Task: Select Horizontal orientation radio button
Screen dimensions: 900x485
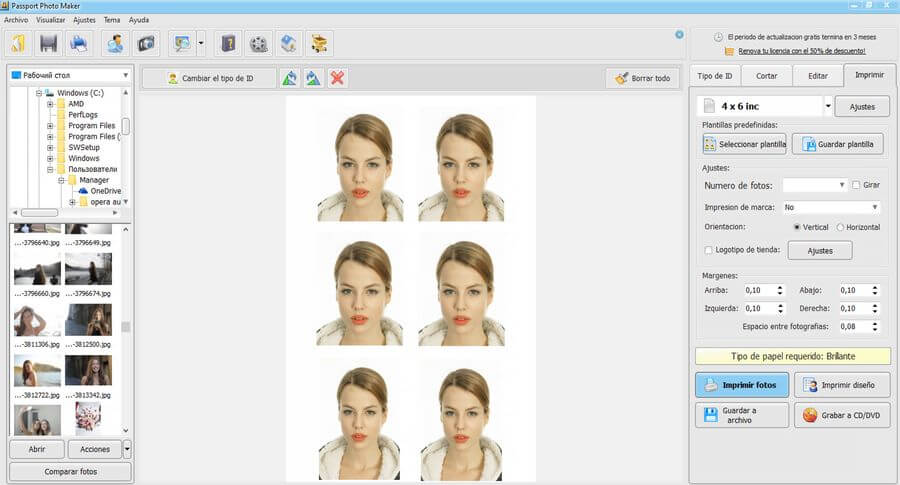Action: tap(840, 227)
